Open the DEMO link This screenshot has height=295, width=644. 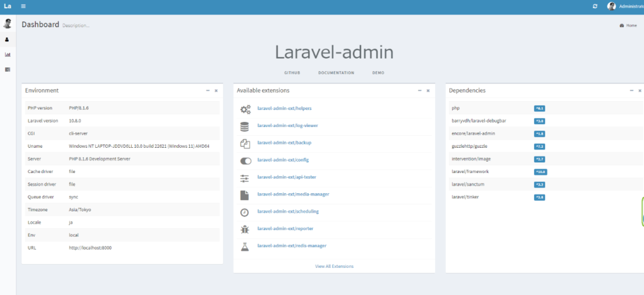(x=378, y=73)
